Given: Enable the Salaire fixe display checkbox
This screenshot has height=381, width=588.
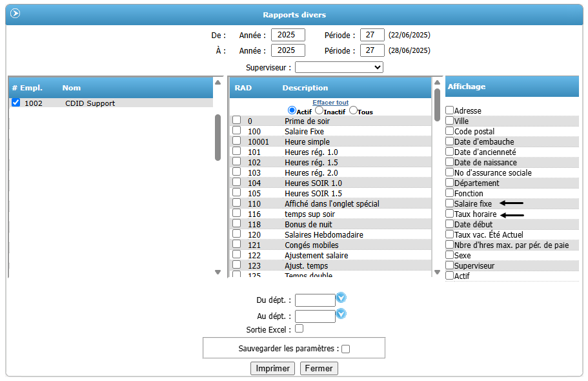Looking at the screenshot, I should [450, 203].
